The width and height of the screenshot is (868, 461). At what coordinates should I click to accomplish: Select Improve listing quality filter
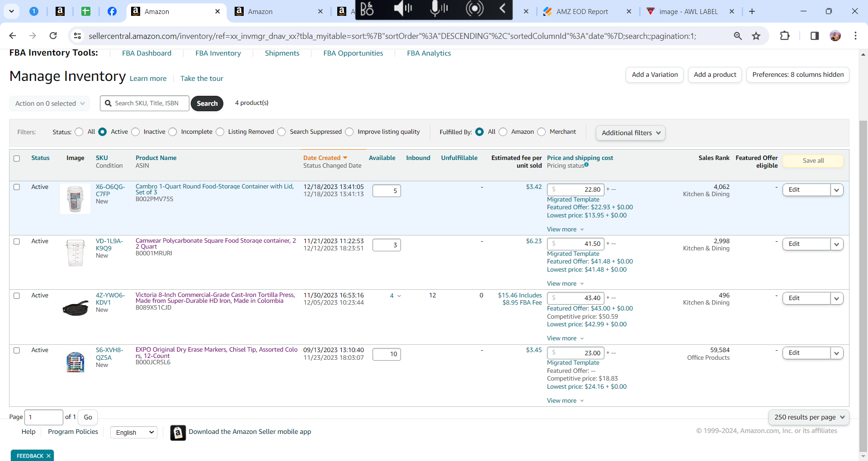click(x=349, y=132)
